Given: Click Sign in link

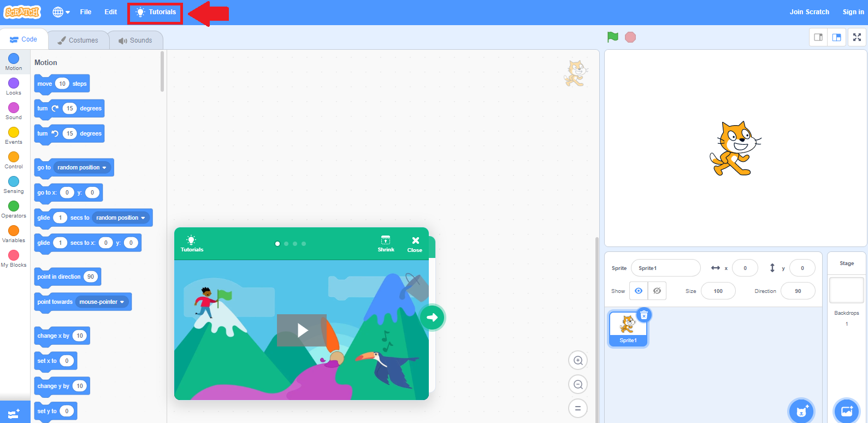Looking at the screenshot, I should coord(853,12).
